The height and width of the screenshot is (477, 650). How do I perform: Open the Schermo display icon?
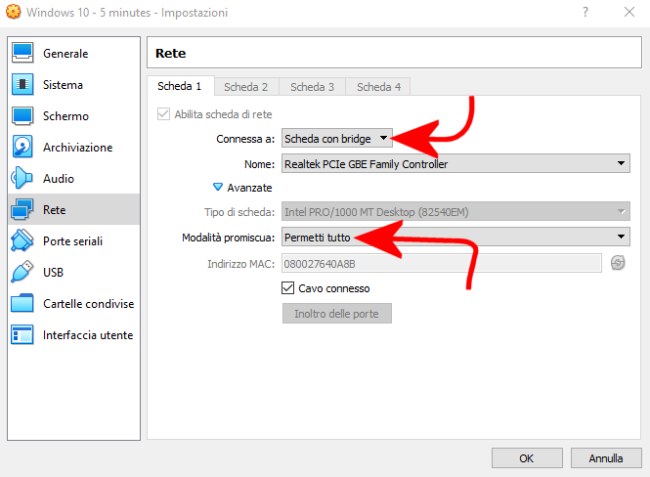22,116
